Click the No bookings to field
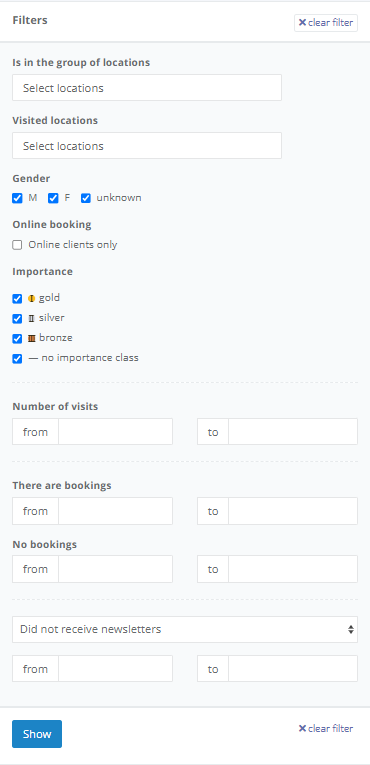370x765 pixels. coord(293,569)
